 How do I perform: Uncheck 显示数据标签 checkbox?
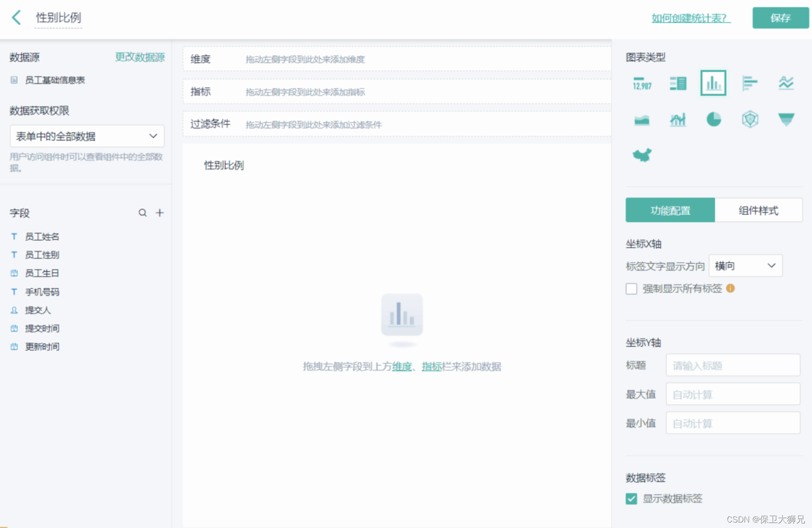pos(631,498)
